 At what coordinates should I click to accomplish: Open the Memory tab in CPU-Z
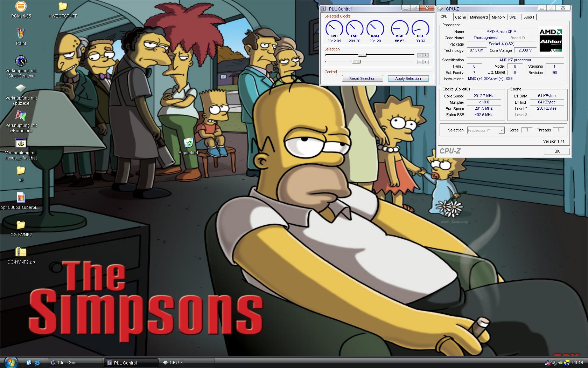(x=498, y=17)
